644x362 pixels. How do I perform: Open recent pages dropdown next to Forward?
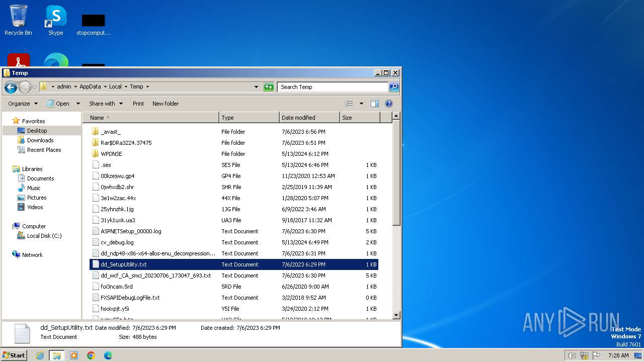[34, 87]
